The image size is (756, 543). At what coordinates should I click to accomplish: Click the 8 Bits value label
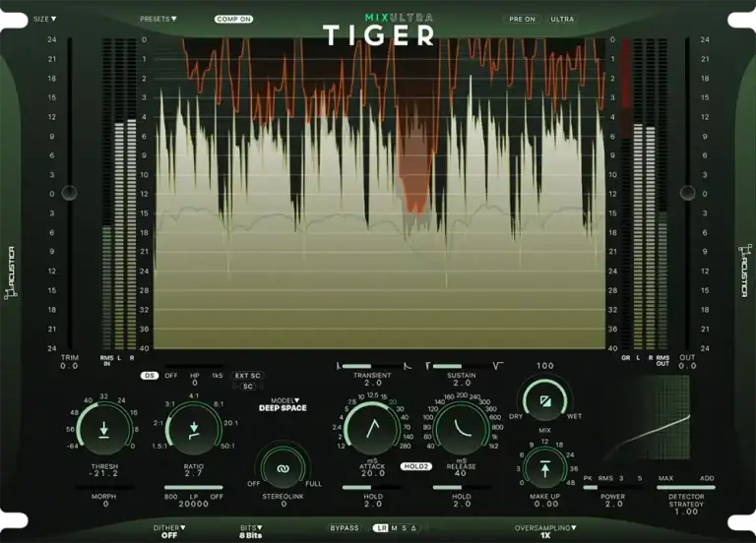coord(251,535)
